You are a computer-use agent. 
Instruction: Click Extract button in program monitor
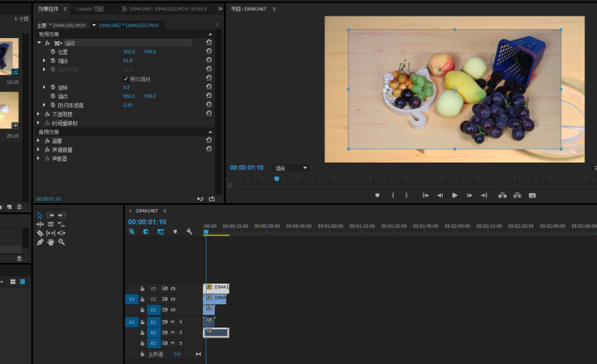click(x=517, y=196)
